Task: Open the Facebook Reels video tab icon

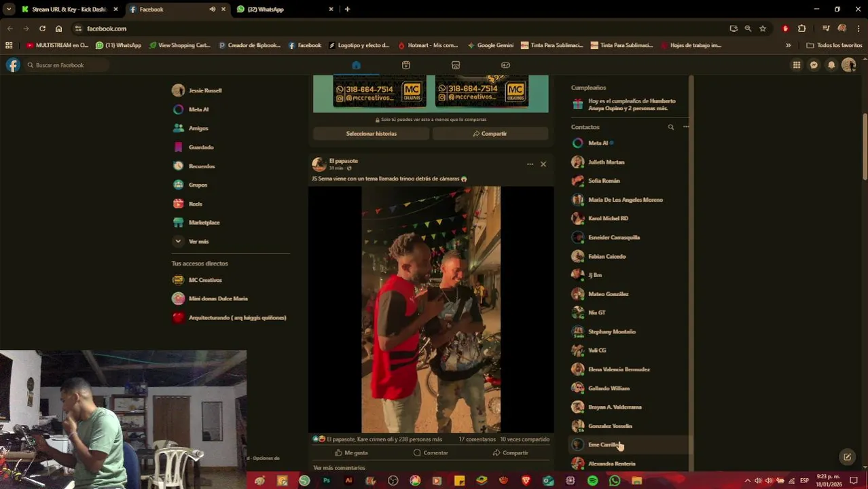Action: pyautogui.click(x=405, y=65)
